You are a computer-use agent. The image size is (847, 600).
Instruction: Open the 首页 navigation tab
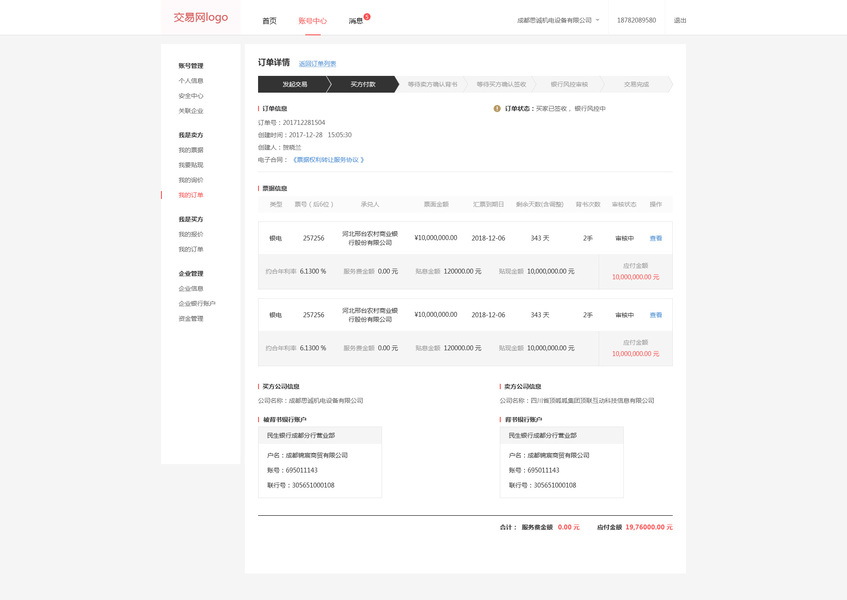click(x=269, y=21)
